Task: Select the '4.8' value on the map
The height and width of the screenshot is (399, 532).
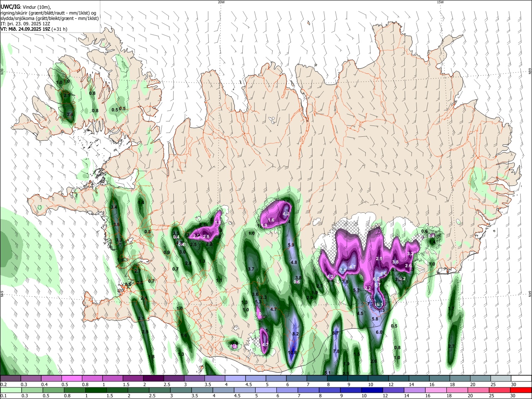Action: coord(294,262)
